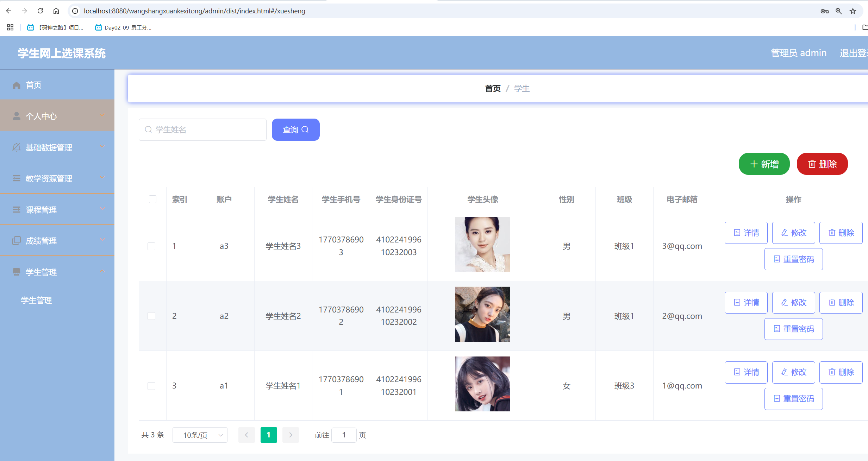Image resolution: width=868 pixels, height=461 pixels.
Task: Click the browser back arrow
Action: point(9,11)
